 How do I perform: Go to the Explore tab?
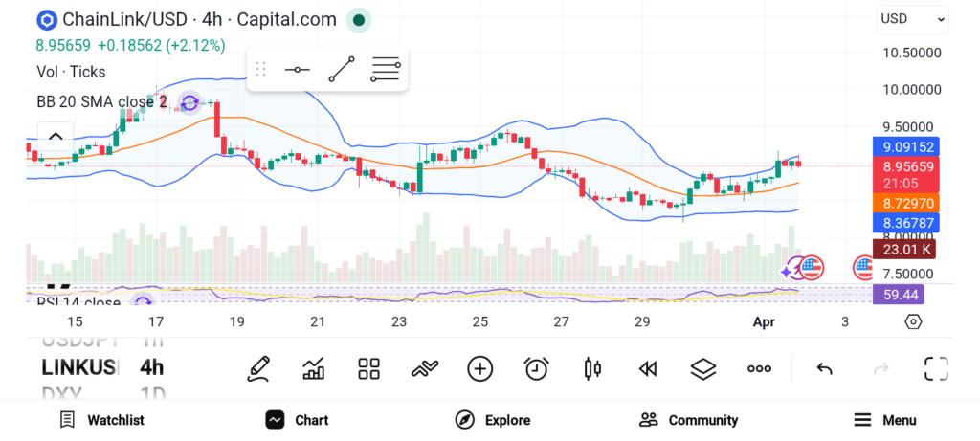[x=493, y=420]
